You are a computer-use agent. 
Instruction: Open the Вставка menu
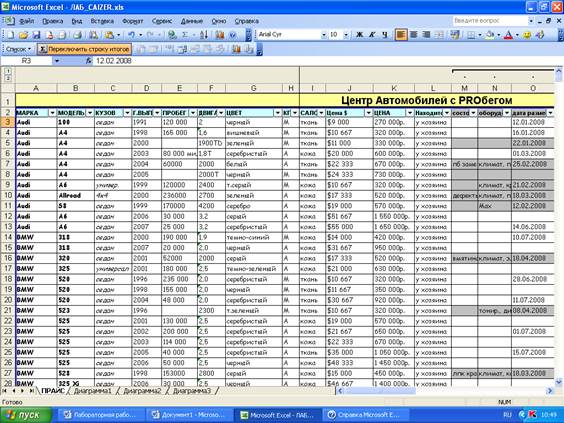click(x=102, y=21)
